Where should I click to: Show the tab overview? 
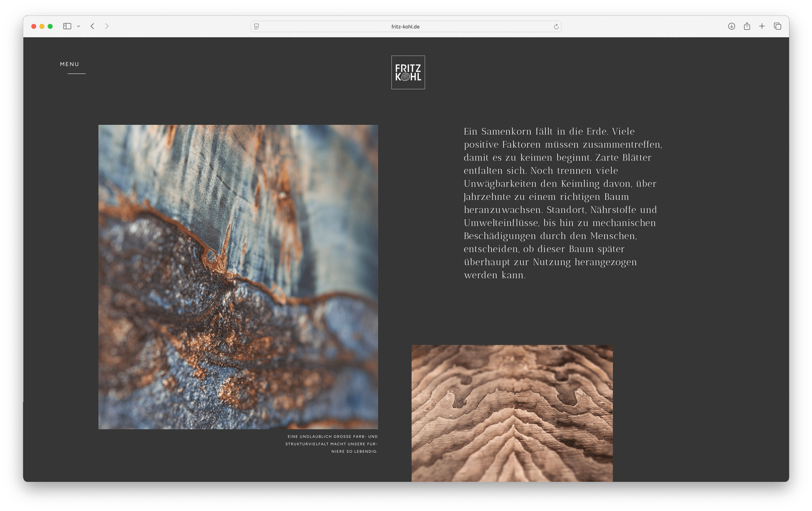778,26
